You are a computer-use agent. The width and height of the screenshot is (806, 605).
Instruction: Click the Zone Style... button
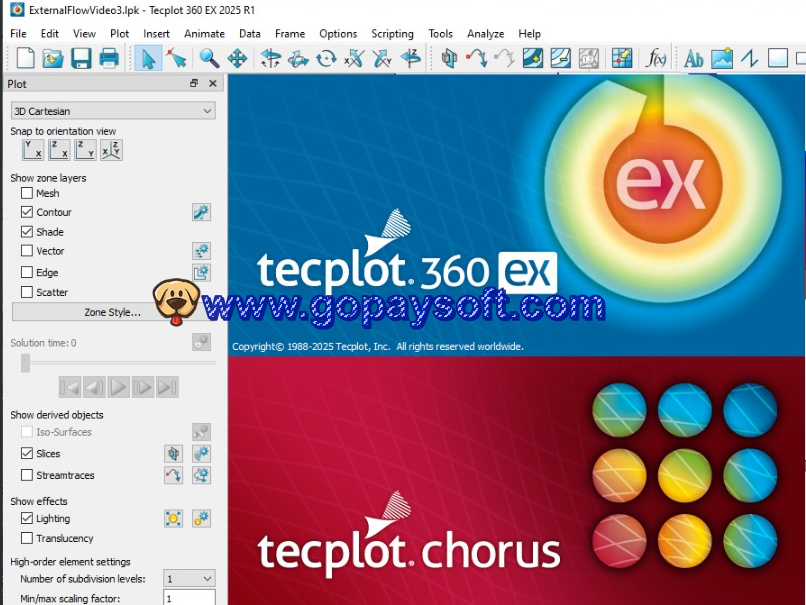tap(113, 312)
